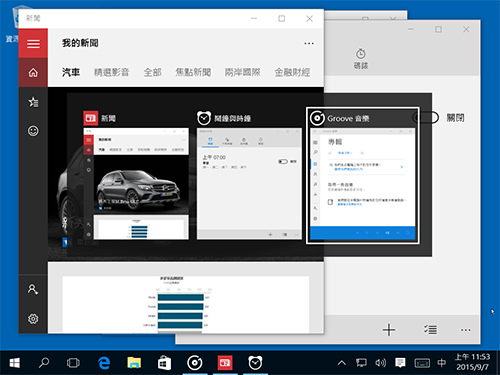500x375 pixels.
Task: Open the Action Center notification icon
Action: pyautogui.click(x=400, y=363)
